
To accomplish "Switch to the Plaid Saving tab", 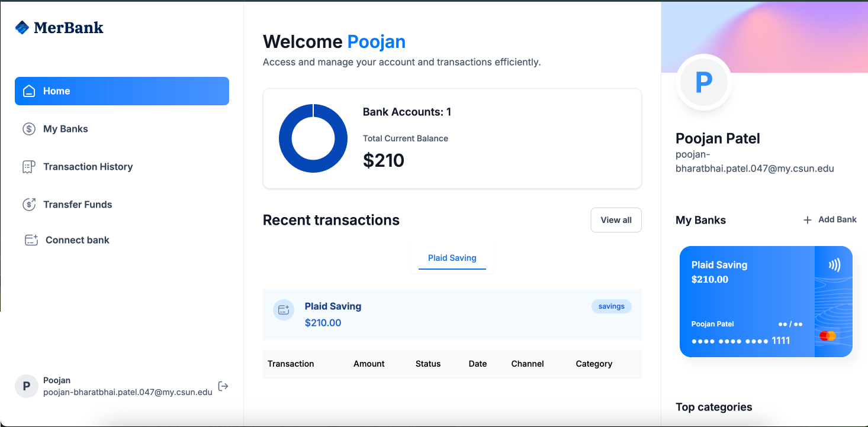I will coord(452,258).
